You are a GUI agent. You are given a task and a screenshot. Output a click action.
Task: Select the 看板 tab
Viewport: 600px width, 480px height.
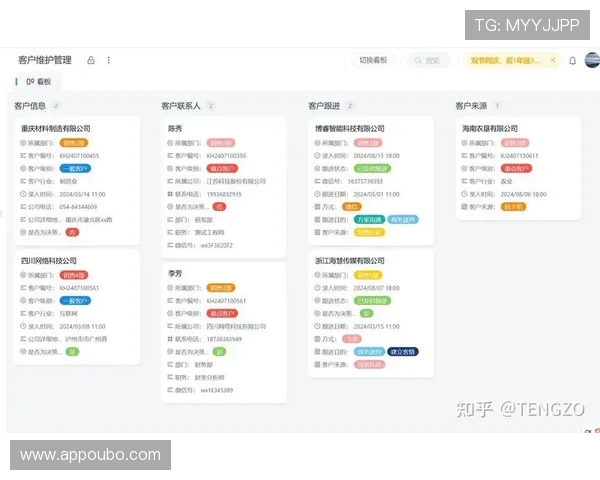pyautogui.click(x=38, y=82)
